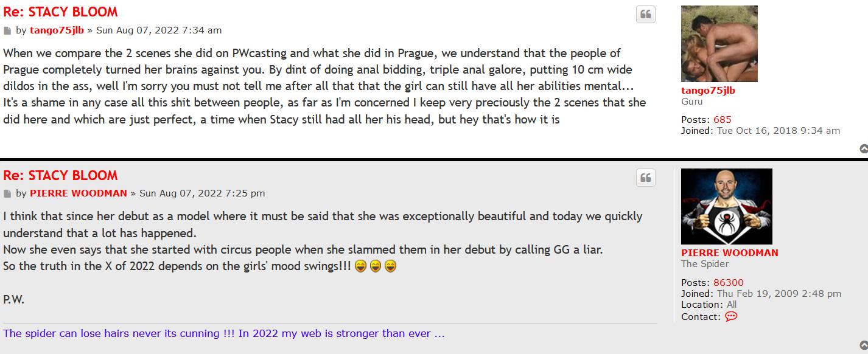Click the first laughing emoji in the second post
868x354 pixels.
click(360, 266)
